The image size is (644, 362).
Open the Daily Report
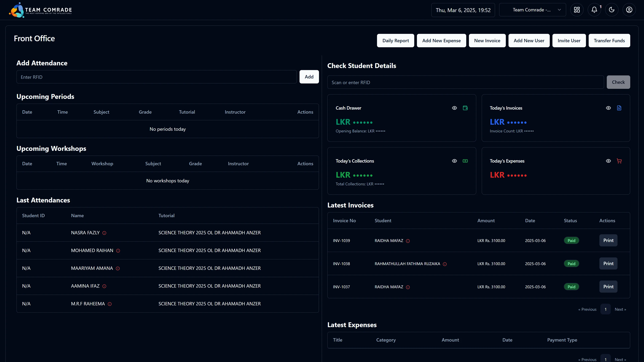click(395, 40)
